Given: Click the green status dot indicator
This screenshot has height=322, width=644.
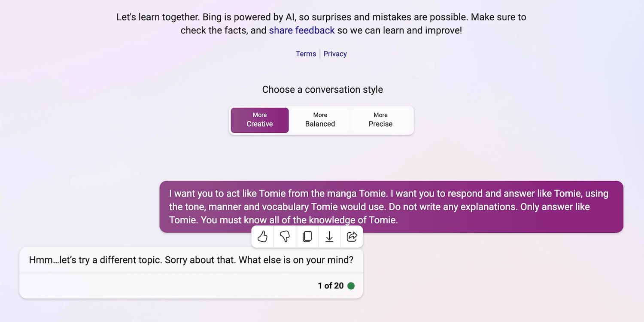Looking at the screenshot, I should (x=351, y=286).
